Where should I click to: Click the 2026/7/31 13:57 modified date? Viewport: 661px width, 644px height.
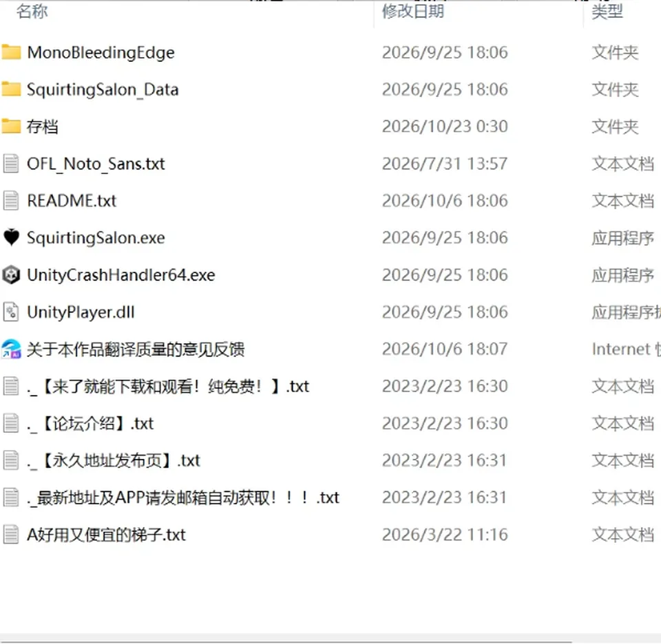(445, 164)
